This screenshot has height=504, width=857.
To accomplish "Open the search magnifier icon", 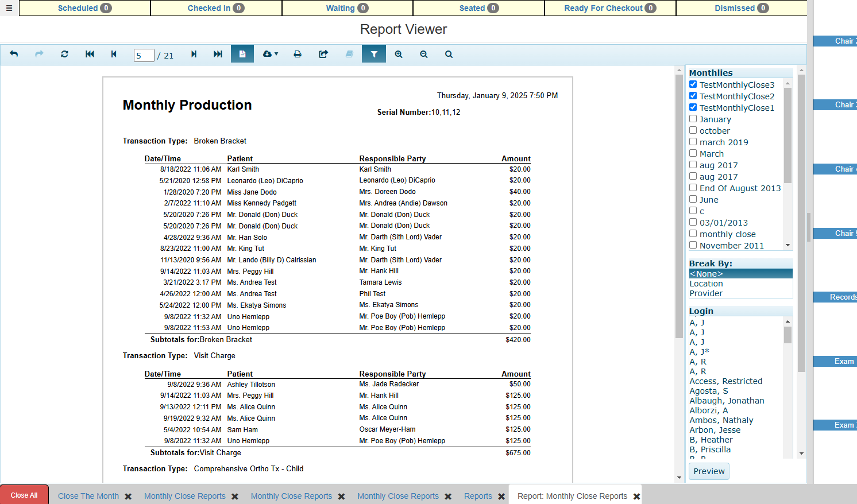I will [449, 54].
